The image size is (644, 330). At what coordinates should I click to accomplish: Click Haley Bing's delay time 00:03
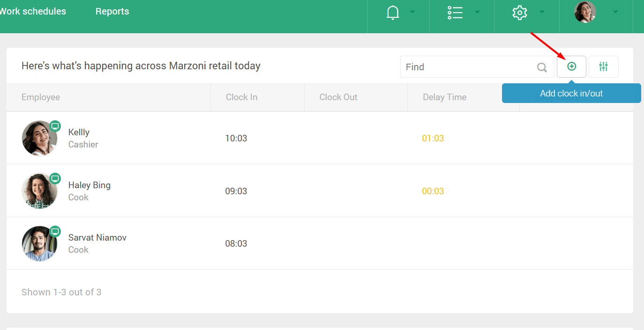[433, 191]
